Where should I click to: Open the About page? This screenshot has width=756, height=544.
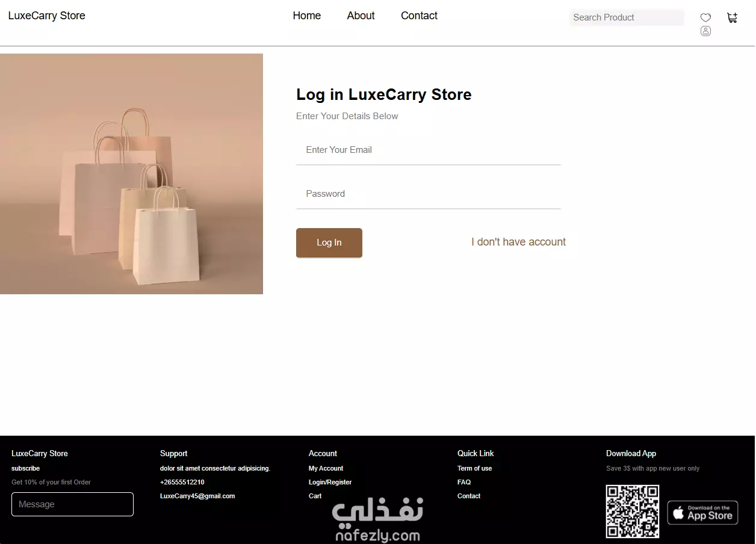point(361,16)
